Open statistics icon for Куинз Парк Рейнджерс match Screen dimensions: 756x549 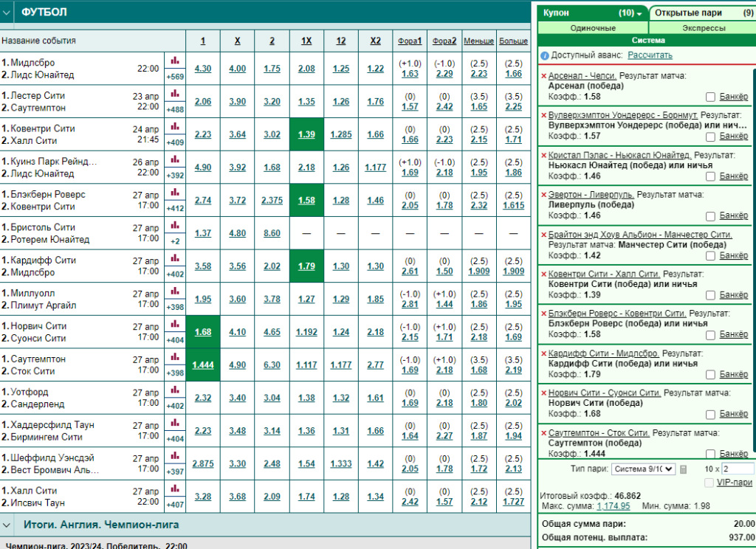point(174,159)
